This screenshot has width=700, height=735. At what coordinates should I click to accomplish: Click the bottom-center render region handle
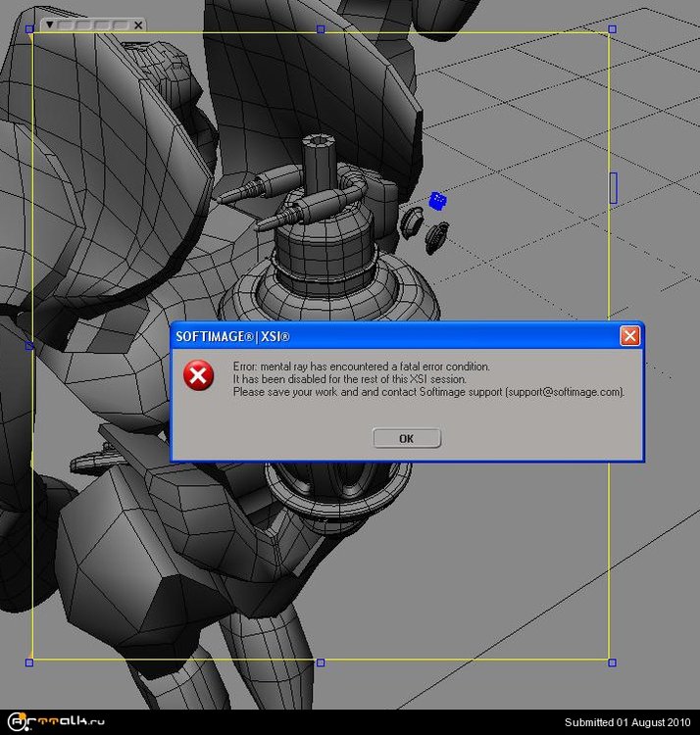[321, 662]
